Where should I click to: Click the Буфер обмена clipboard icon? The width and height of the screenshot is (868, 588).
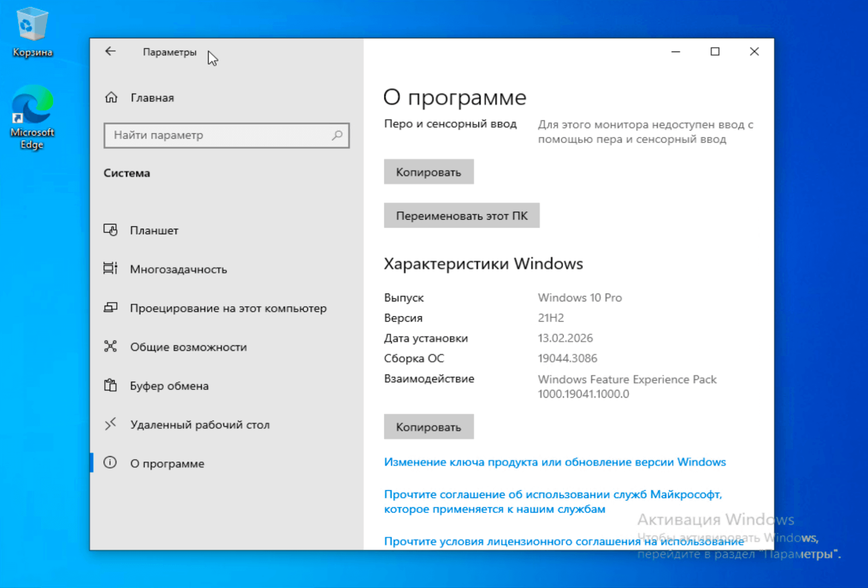point(111,386)
